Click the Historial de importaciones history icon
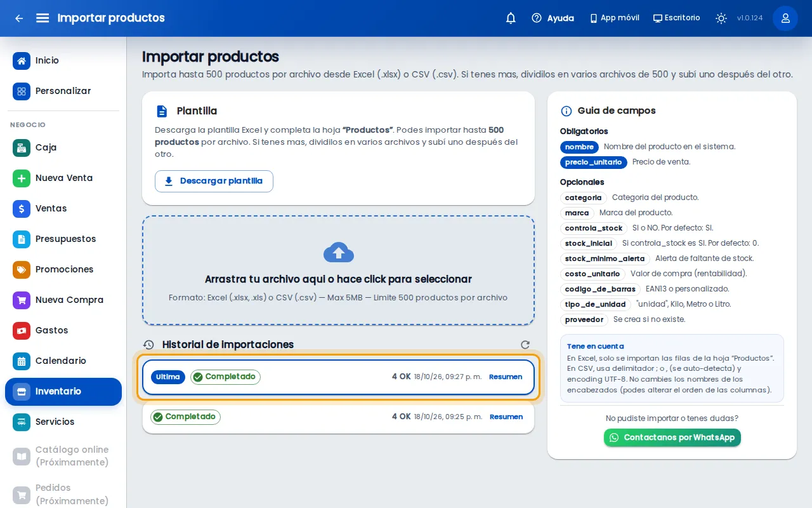812x508 pixels. 149,345
